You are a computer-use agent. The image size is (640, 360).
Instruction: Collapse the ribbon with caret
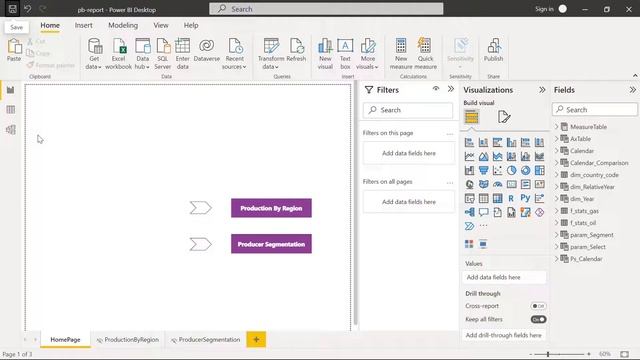(x=635, y=76)
